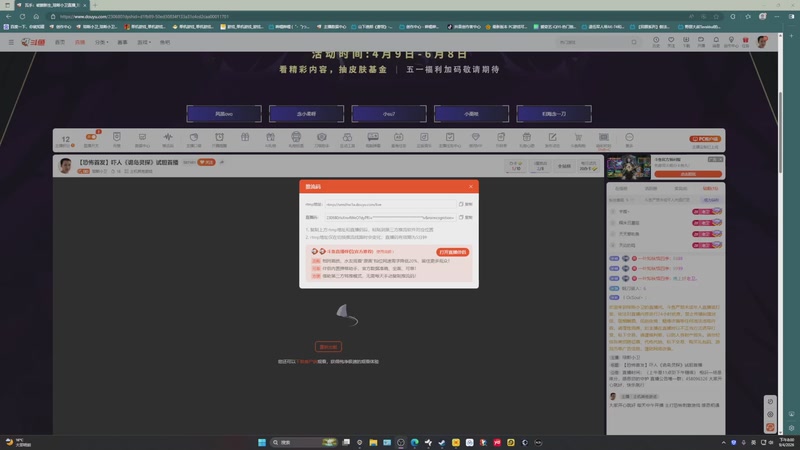Click the streamer avatar beside room title
This screenshot has height=450, width=800.
pyautogui.click(x=65, y=166)
